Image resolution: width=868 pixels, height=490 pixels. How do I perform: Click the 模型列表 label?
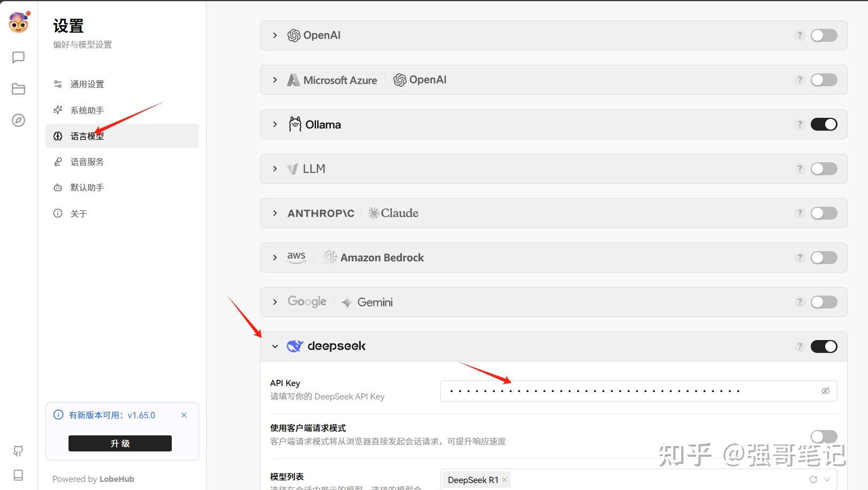287,477
